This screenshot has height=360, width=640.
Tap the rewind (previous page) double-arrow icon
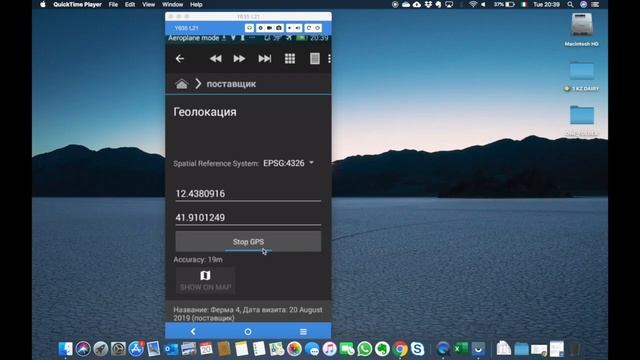pyautogui.click(x=216, y=59)
